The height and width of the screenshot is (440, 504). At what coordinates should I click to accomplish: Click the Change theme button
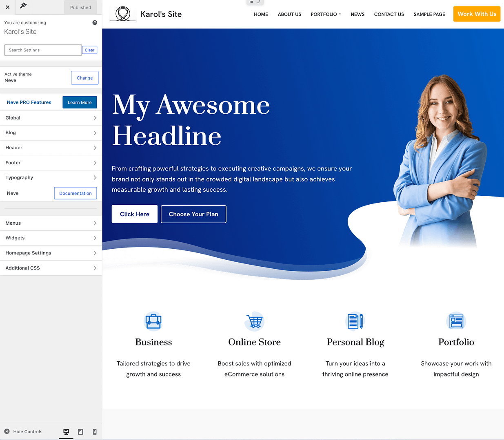point(84,78)
